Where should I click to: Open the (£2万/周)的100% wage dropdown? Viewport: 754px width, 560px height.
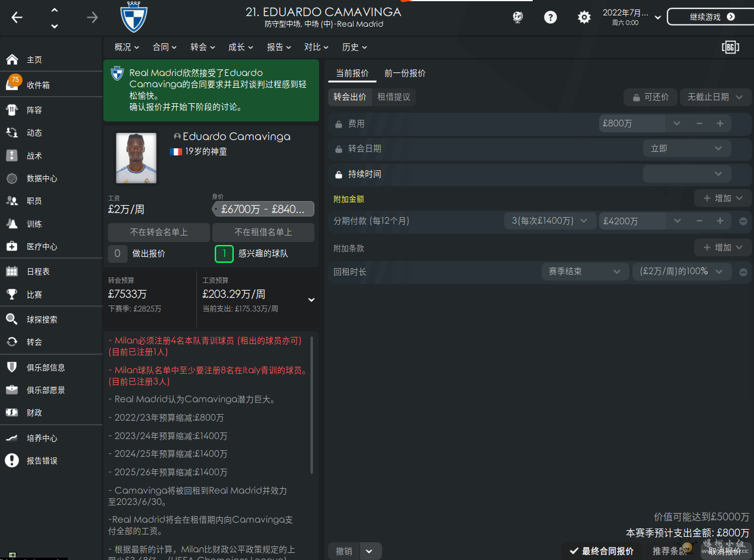[x=682, y=271]
